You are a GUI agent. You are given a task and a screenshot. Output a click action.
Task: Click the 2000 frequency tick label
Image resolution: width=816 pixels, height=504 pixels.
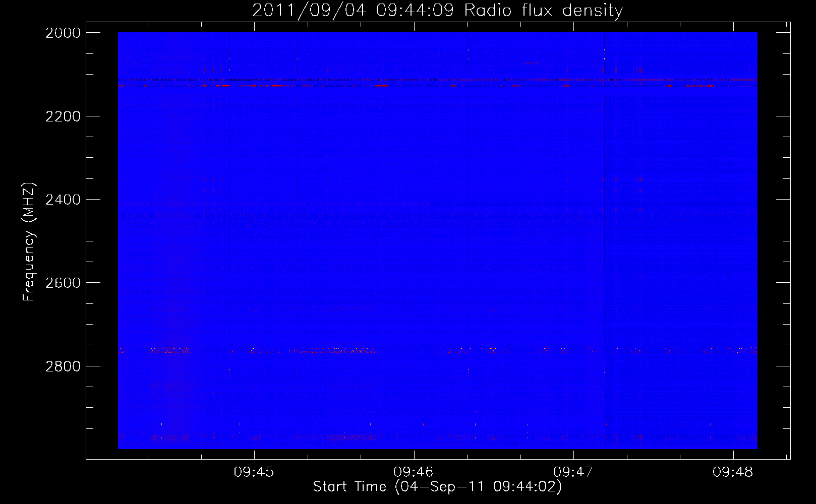(63, 33)
